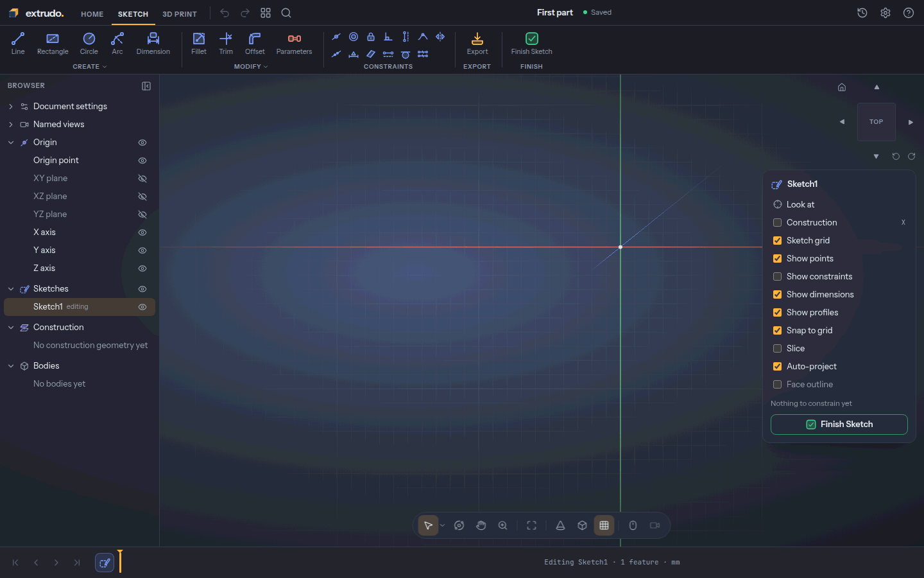Viewport: 924px width, 578px height.
Task: Open the help icon
Action: (x=909, y=13)
